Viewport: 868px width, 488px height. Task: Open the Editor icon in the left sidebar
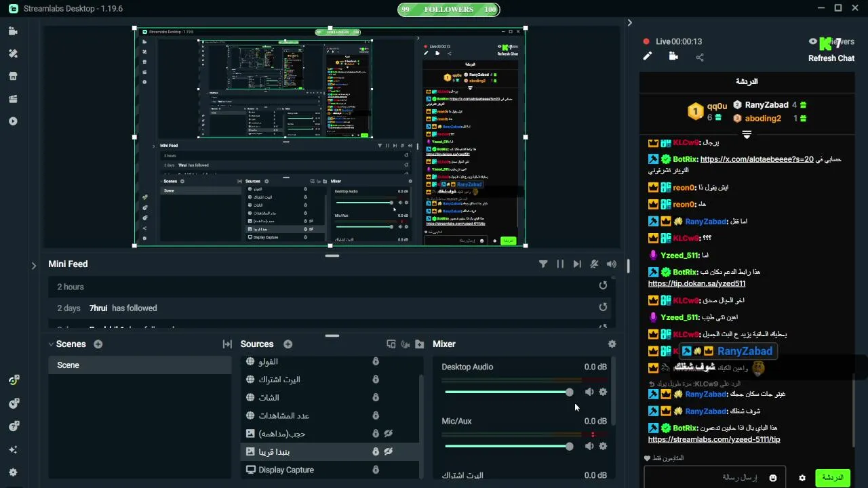coord(13,31)
